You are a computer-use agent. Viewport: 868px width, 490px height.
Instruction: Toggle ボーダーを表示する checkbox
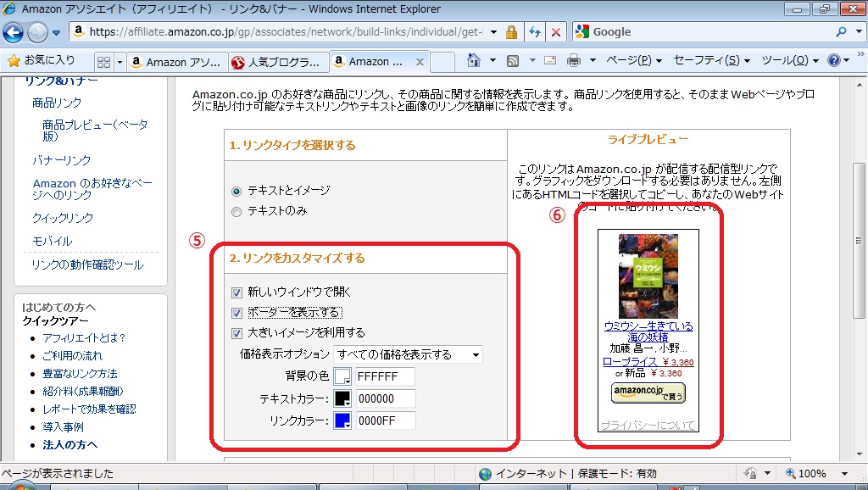(237, 313)
